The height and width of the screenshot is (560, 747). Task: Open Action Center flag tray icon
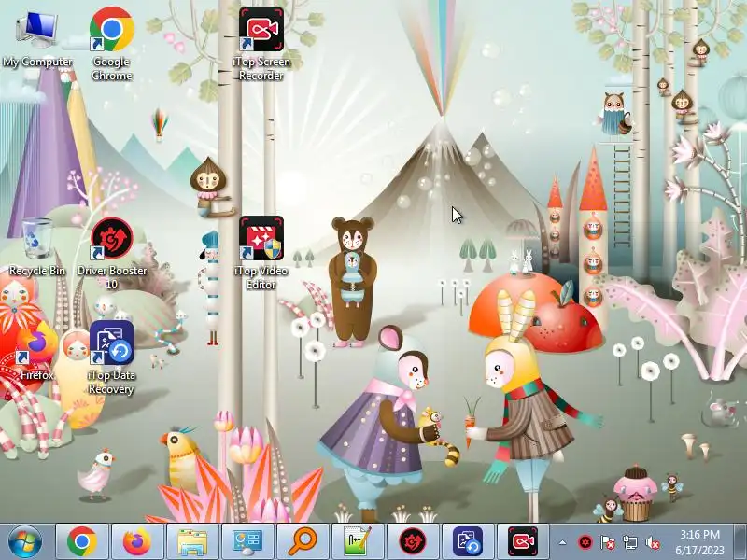tap(608, 542)
